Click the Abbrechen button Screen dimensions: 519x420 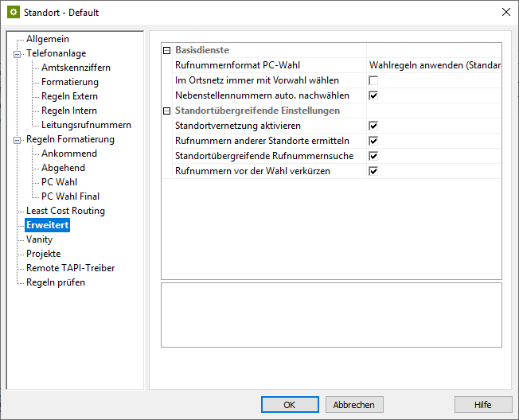click(354, 404)
